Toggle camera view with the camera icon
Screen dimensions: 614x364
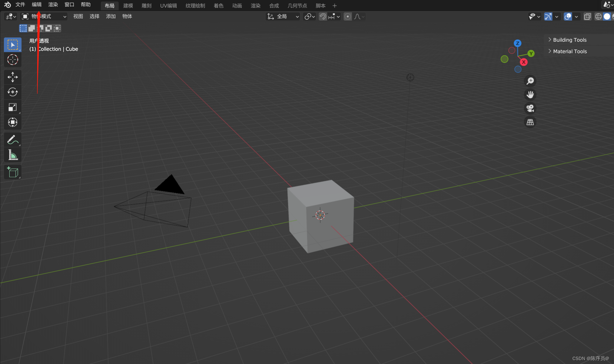point(530,108)
